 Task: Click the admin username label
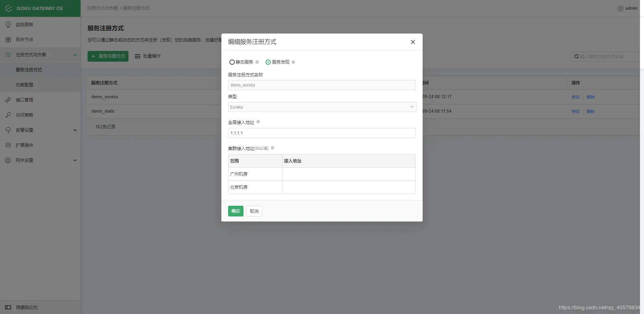click(x=631, y=8)
